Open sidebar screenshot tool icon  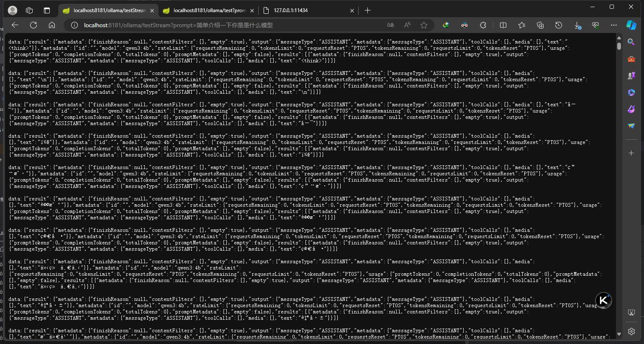pos(631,313)
